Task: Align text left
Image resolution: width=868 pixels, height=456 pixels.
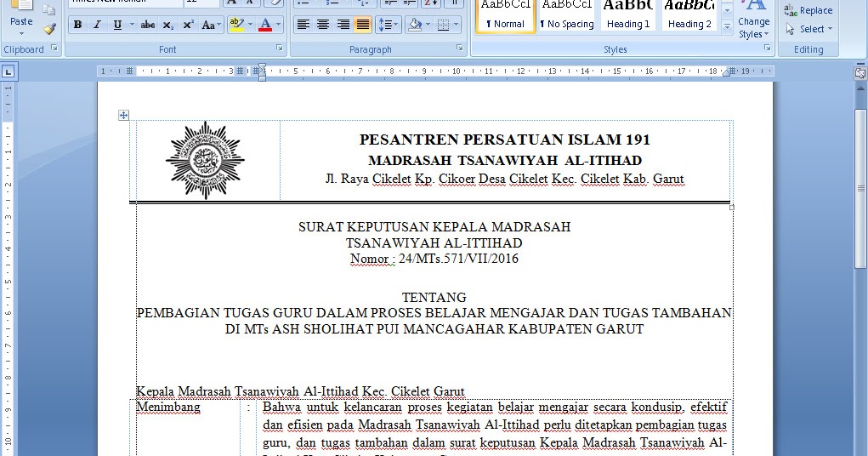Action: tap(303, 25)
